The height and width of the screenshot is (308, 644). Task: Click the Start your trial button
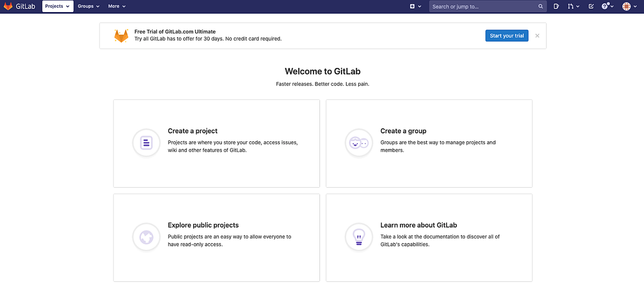(507, 36)
